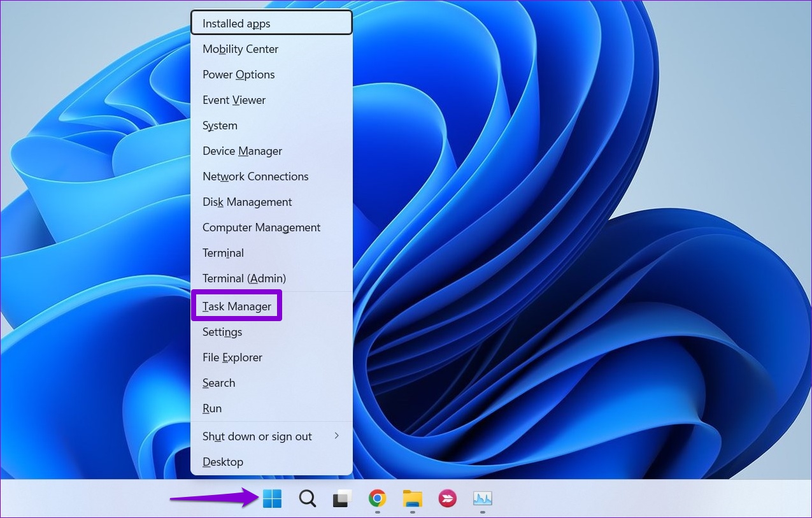812x518 pixels.
Task: Open the Windows Start menu
Action: pos(272,499)
